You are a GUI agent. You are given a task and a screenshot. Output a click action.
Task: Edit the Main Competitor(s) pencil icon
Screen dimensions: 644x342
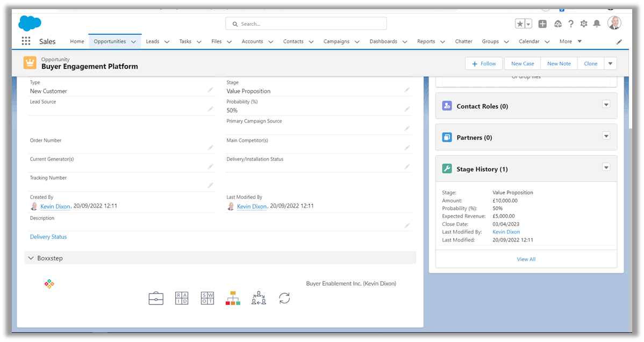pyautogui.click(x=407, y=148)
